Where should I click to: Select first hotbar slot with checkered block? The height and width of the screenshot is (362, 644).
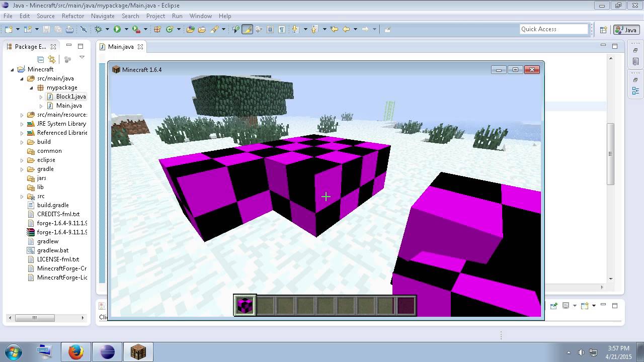click(245, 305)
